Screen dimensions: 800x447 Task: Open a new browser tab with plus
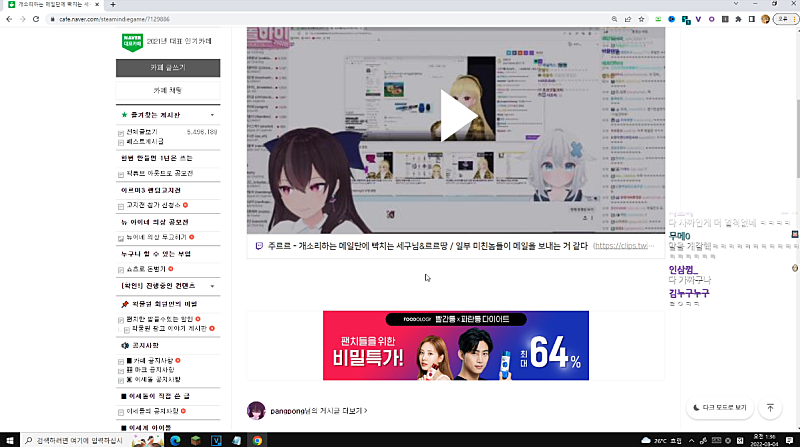(113, 5)
